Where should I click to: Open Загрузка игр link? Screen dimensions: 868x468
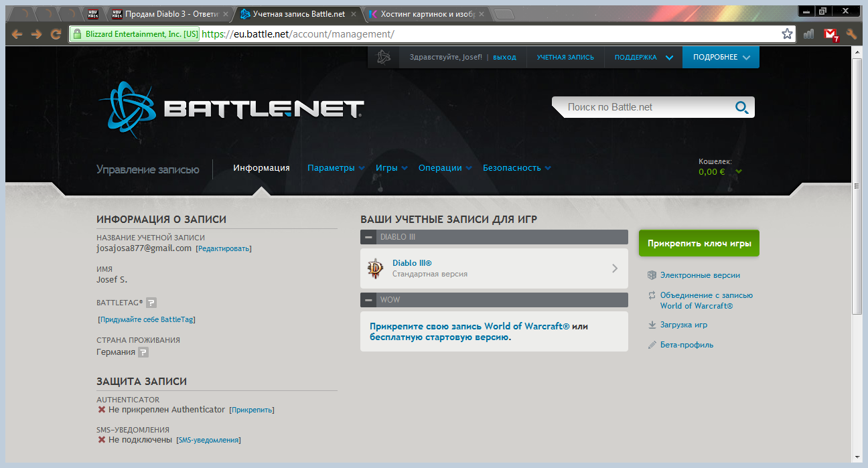684,325
